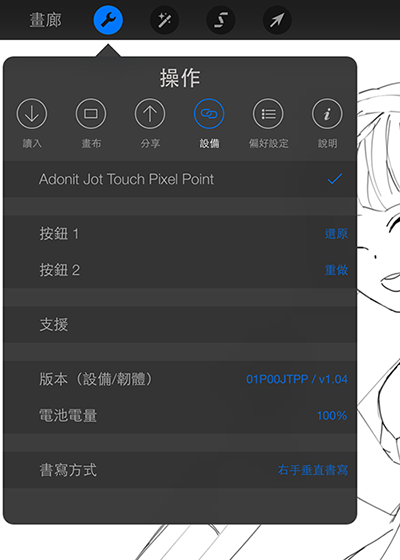Click the 電池電量 label

68,415
